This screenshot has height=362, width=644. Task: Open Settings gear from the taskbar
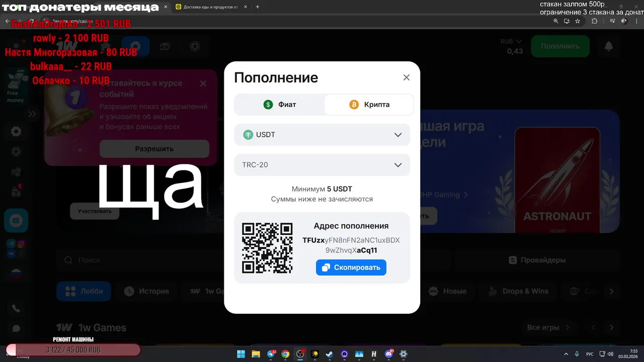(404, 354)
